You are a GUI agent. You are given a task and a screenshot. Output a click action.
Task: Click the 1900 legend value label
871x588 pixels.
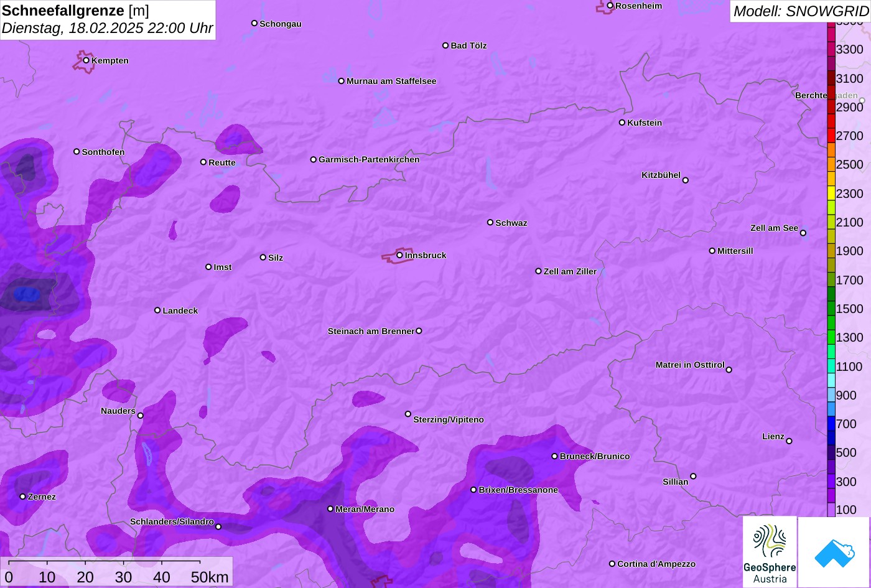point(849,251)
